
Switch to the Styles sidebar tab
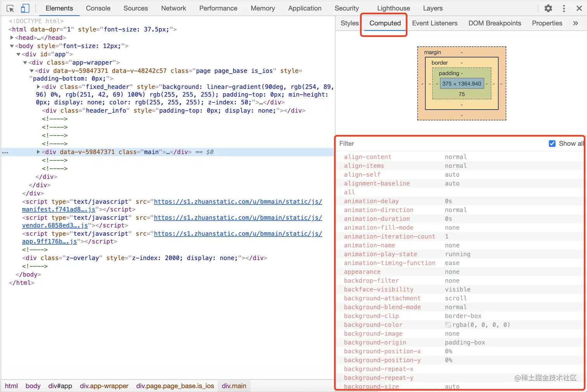click(x=349, y=23)
